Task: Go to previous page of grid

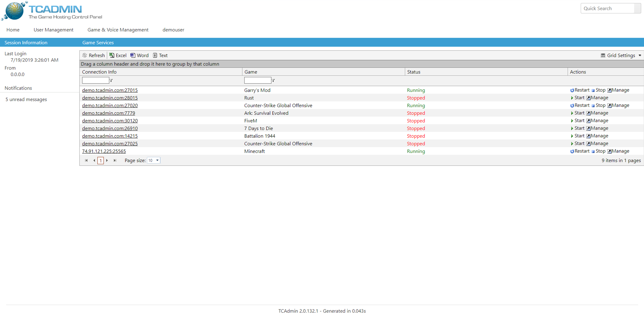Action: [94, 160]
